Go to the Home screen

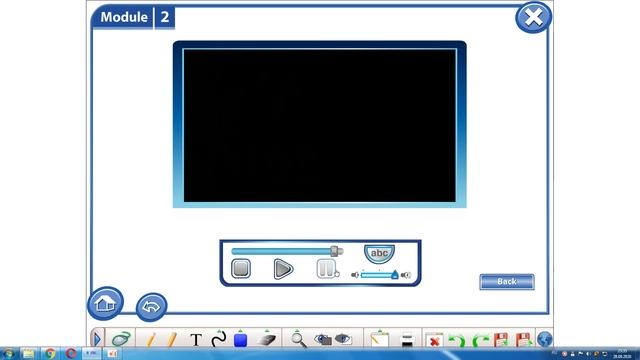click(x=105, y=304)
